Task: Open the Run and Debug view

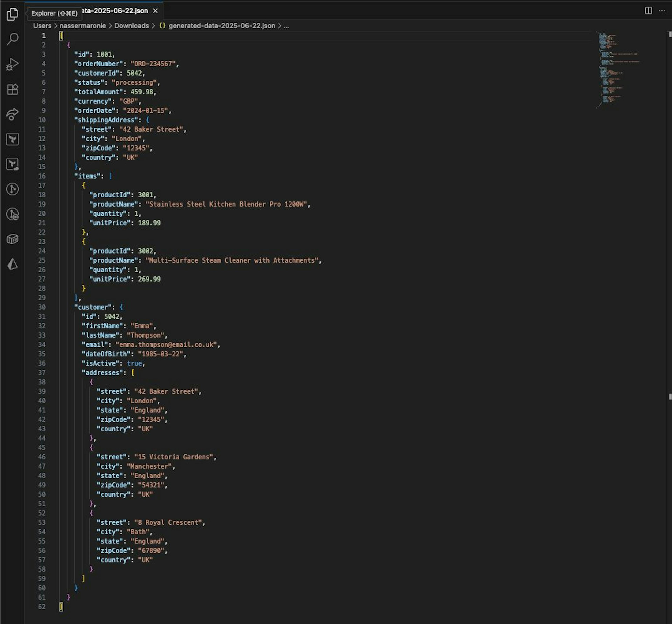Action: tap(12, 64)
